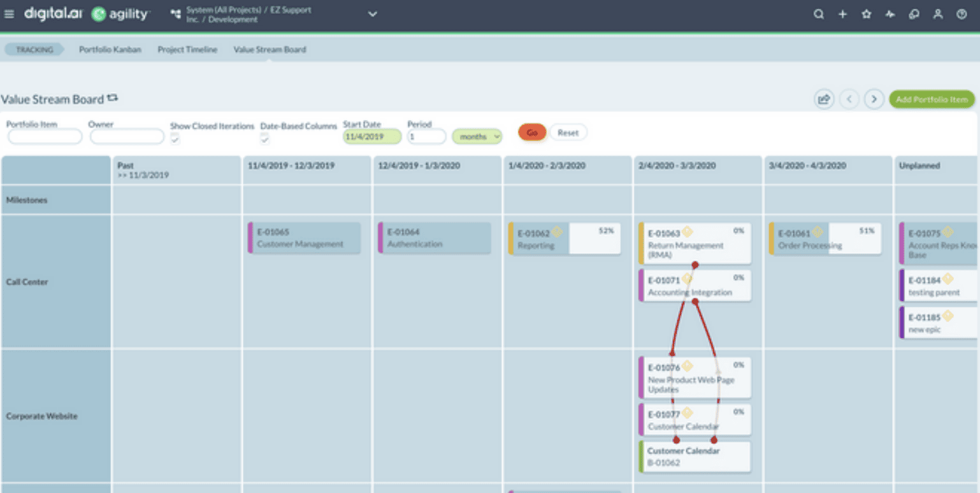Disable Date-Based Columns
The image size is (980, 493).
[264, 140]
